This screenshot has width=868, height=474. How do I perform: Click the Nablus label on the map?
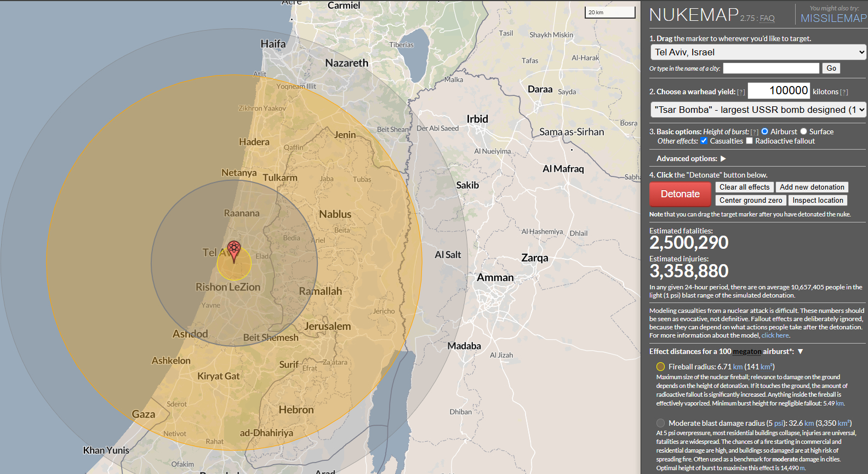tap(335, 214)
